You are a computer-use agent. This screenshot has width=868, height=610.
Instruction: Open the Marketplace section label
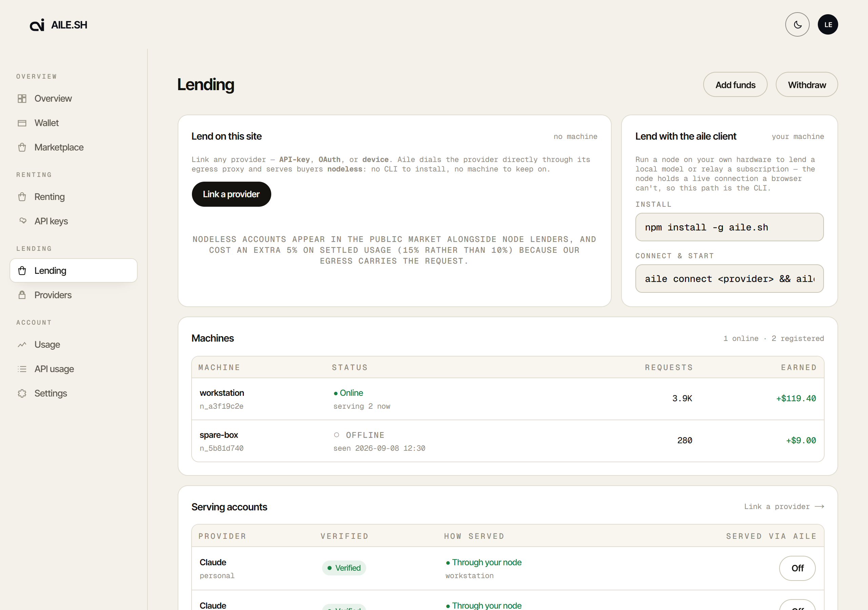59,147
